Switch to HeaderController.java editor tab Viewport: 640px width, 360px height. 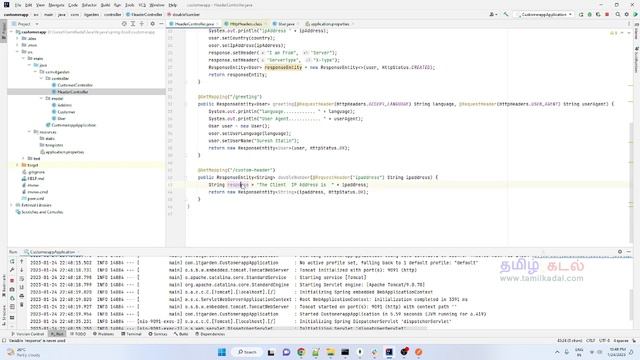click(x=194, y=24)
